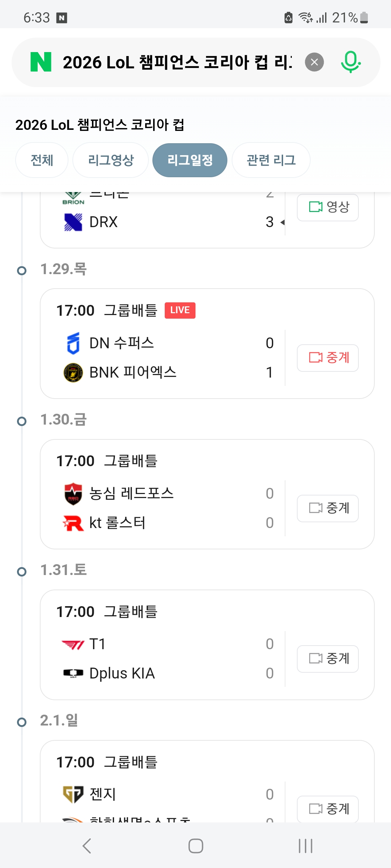Open the 관련 리그 tab
391x868 pixels.
tap(271, 160)
